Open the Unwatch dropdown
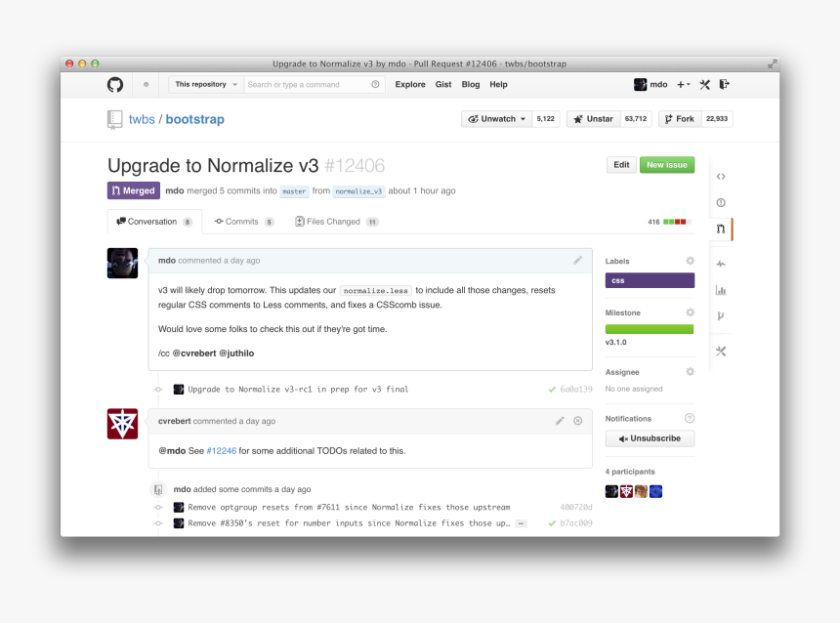This screenshot has height=623, width=840. 496,119
